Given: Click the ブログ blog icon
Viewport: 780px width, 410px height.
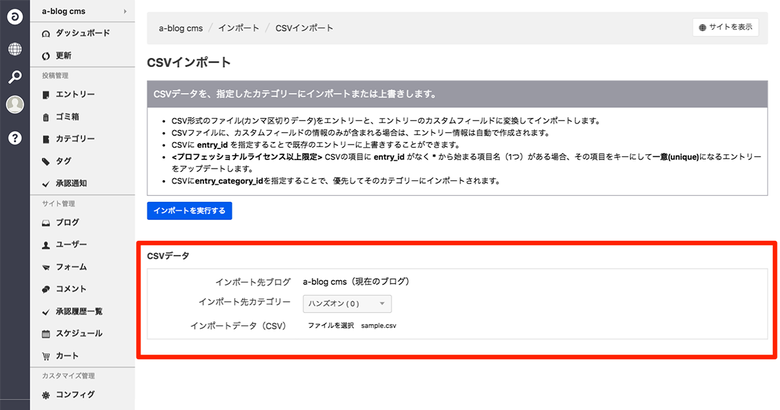Looking at the screenshot, I should [46, 223].
